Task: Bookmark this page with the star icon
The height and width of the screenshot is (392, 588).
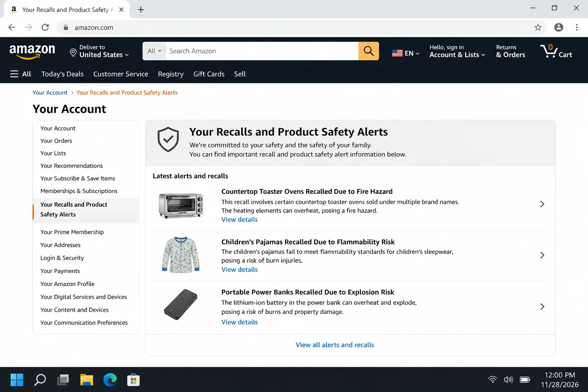Action: 538,27
